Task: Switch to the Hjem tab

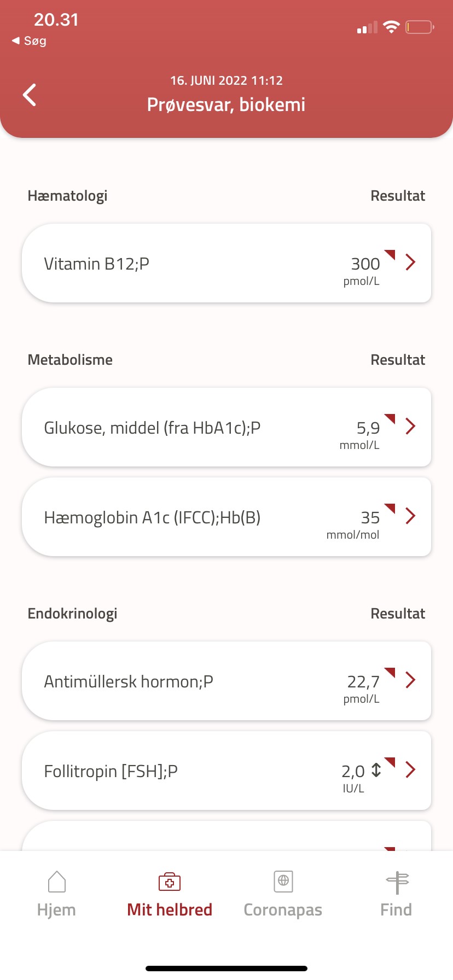Action: tap(56, 909)
